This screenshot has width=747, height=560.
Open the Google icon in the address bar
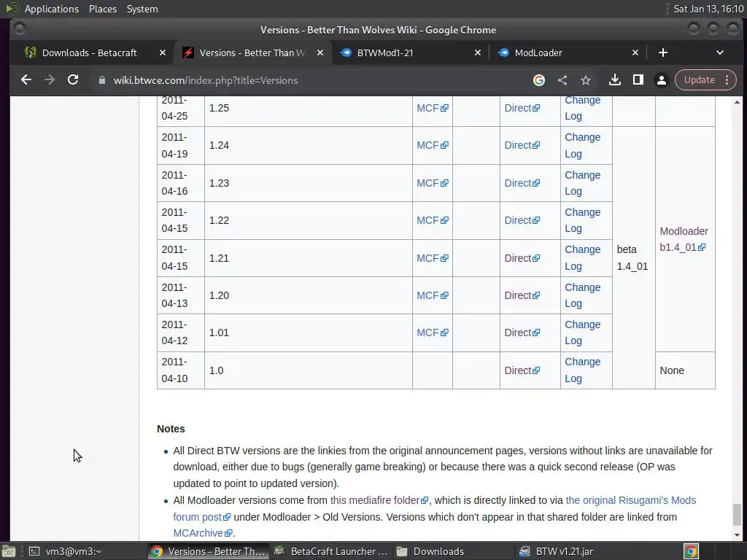[x=539, y=80]
